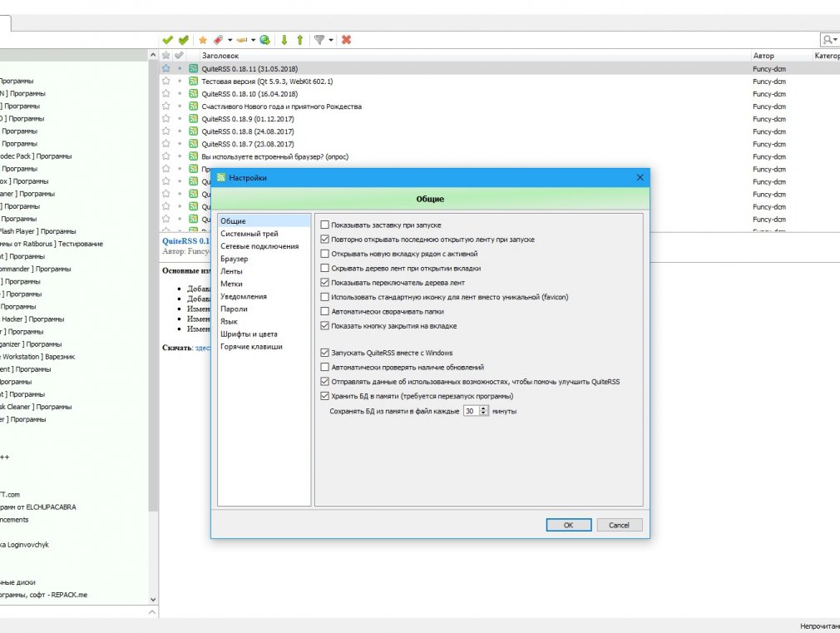
Task: Sort news by 'Заголовок' column header
Action: pos(475,55)
